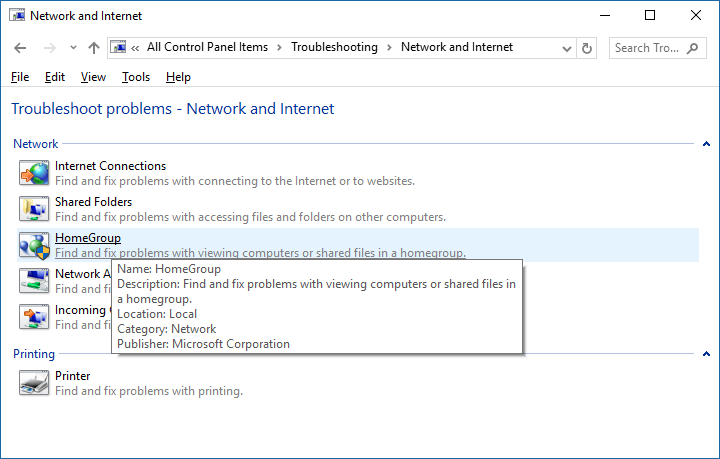Go up one folder level
This screenshot has height=459, width=720.
pyautogui.click(x=94, y=47)
